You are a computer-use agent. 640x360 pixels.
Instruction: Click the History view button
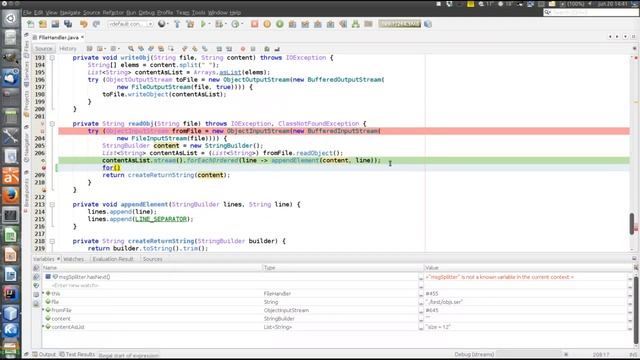68,49
